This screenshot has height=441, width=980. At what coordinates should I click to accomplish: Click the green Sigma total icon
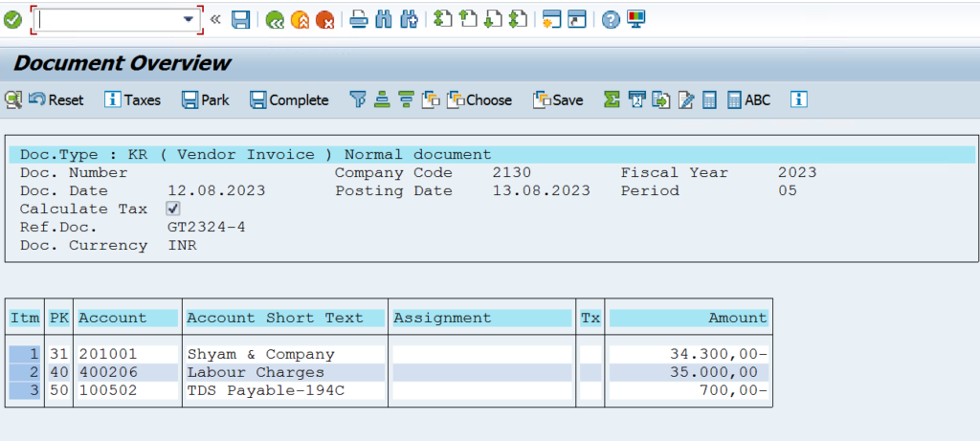612,99
